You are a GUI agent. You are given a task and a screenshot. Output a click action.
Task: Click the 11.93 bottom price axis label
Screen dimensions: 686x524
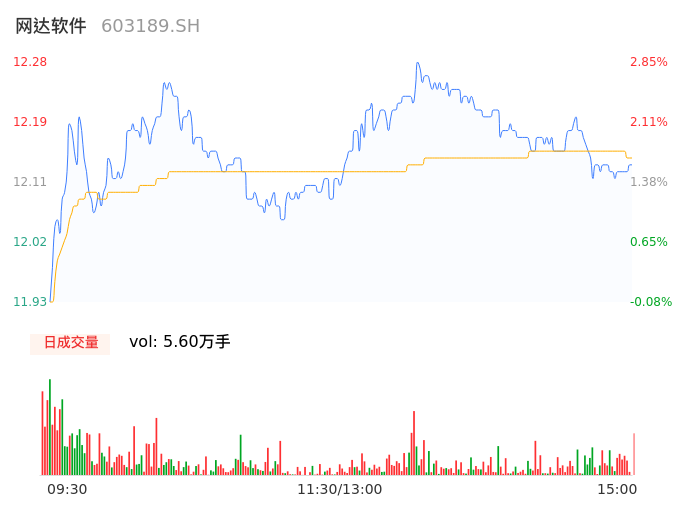point(30,302)
